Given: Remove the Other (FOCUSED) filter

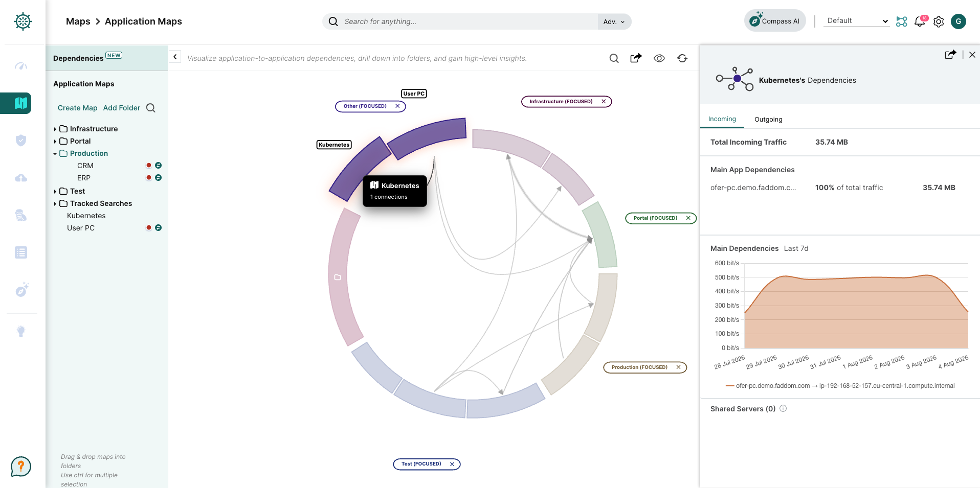Looking at the screenshot, I should 397,106.
